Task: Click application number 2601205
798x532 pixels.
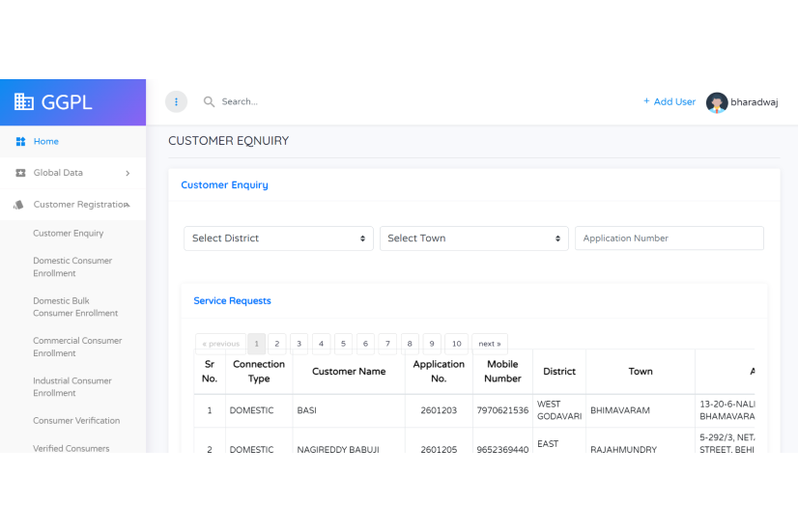Action: (x=439, y=449)
